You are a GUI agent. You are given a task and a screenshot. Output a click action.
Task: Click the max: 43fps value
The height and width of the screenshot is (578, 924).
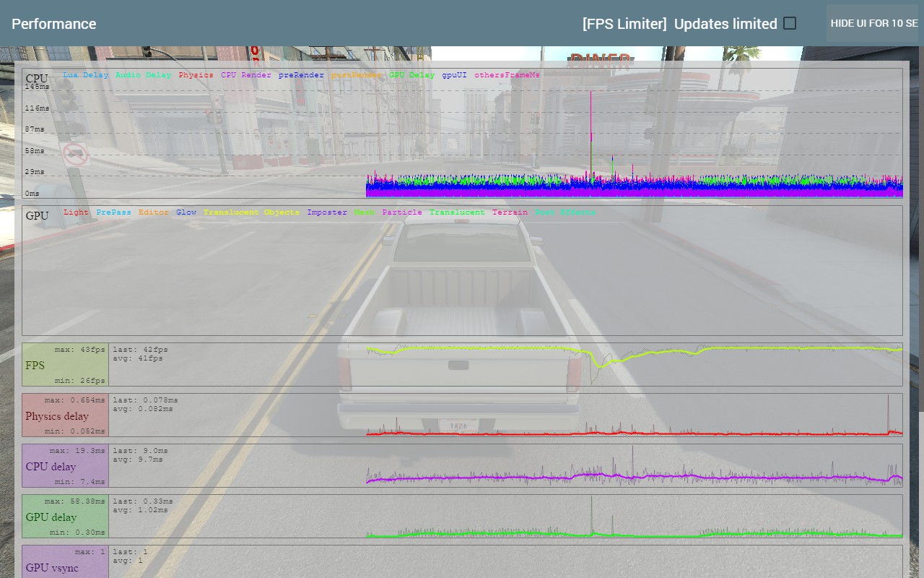(79, 350)
